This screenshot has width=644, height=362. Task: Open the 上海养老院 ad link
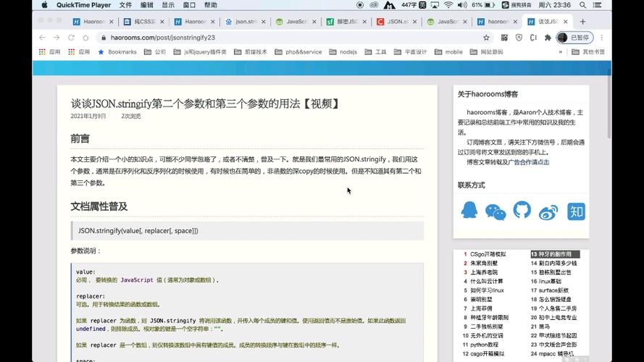[484, 272]
